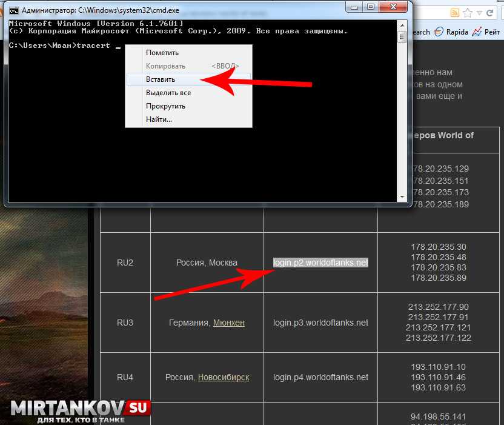This screenshot has width=504, height=425.
Task: Click the highlighted login.p2.worldoftanks.net address
Action: point(320,263)
